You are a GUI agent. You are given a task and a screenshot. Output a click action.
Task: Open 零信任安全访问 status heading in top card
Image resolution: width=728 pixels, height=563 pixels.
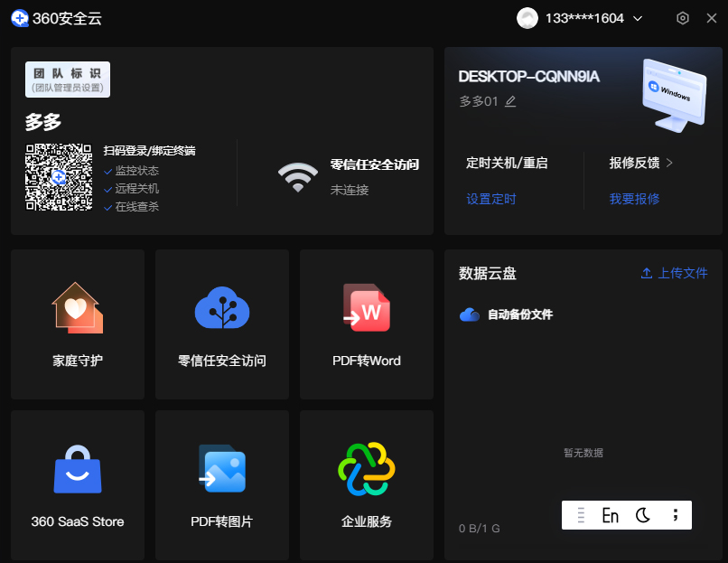[x=374, y=164]
